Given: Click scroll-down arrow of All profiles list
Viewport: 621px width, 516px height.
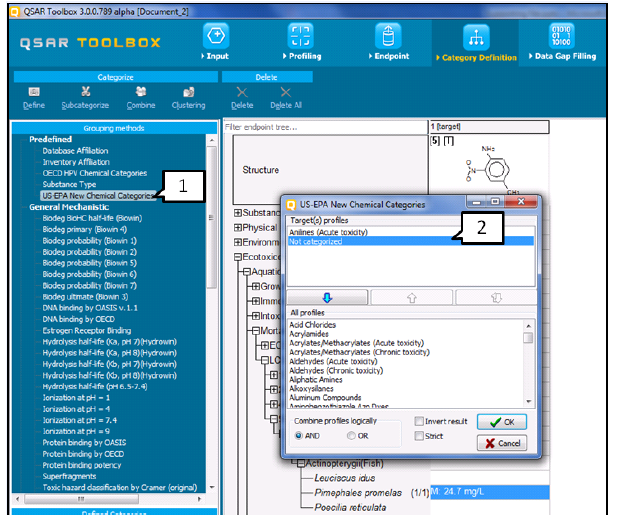Looking at the screenshot, I should point(528,402).
